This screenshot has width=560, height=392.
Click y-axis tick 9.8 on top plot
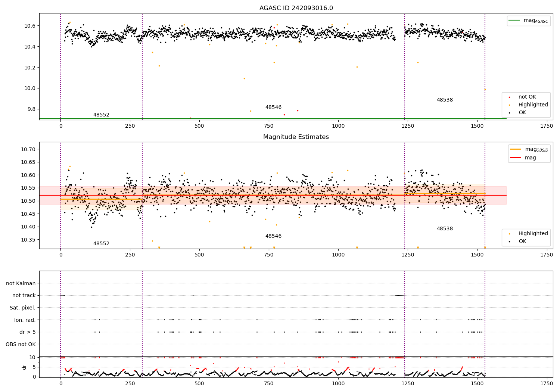(x=31, y=109)
